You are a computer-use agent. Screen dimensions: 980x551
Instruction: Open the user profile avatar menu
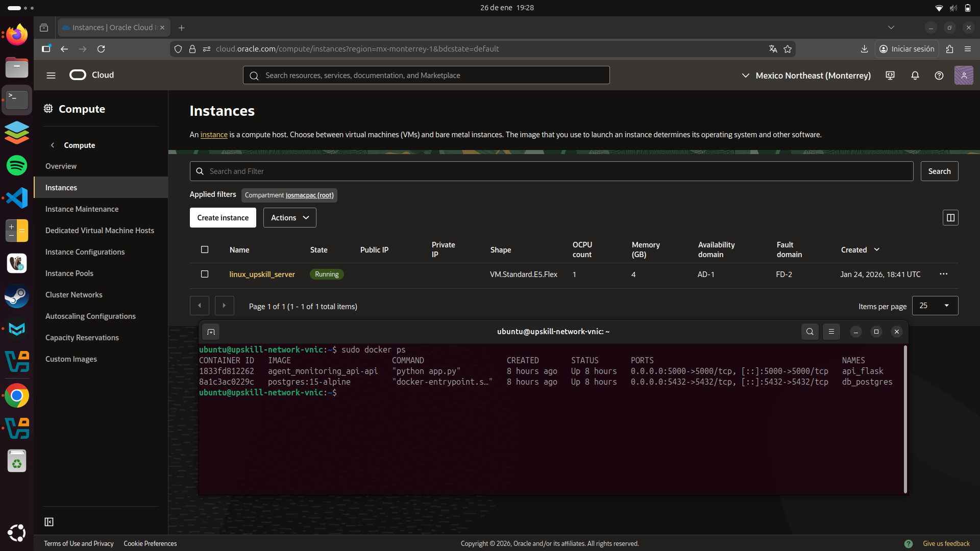click(x=964, y=75)
